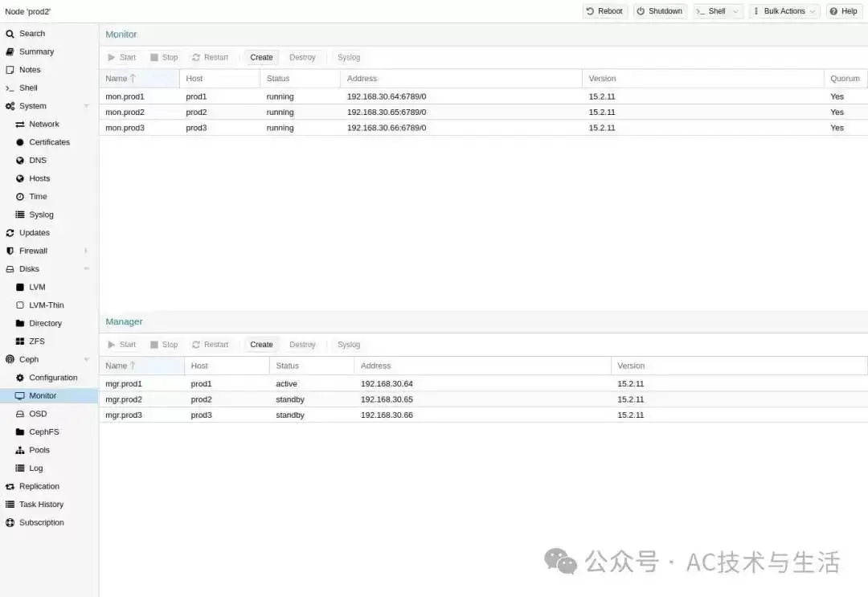
Task: Open the OSD disk icon entry
Action: tap(20, 414)
